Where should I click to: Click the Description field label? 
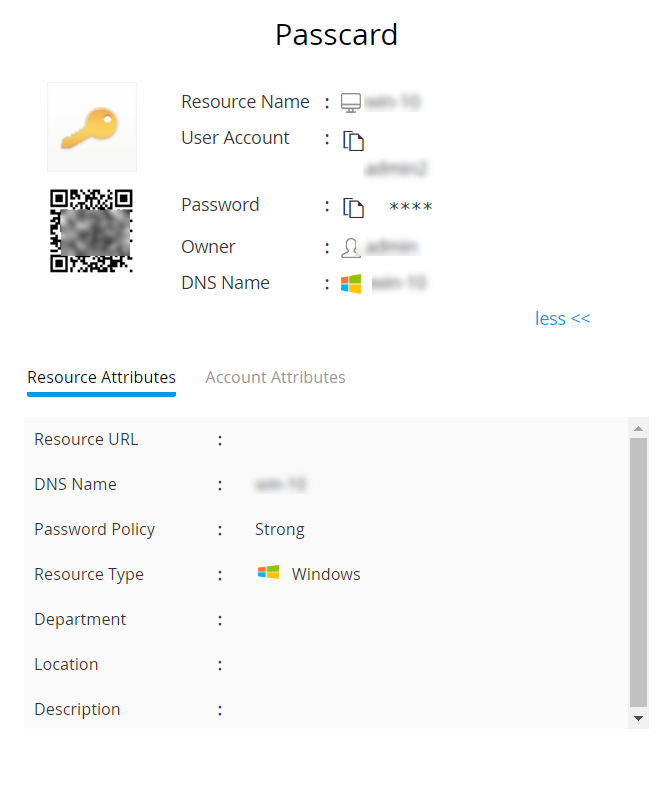point(77,710)
